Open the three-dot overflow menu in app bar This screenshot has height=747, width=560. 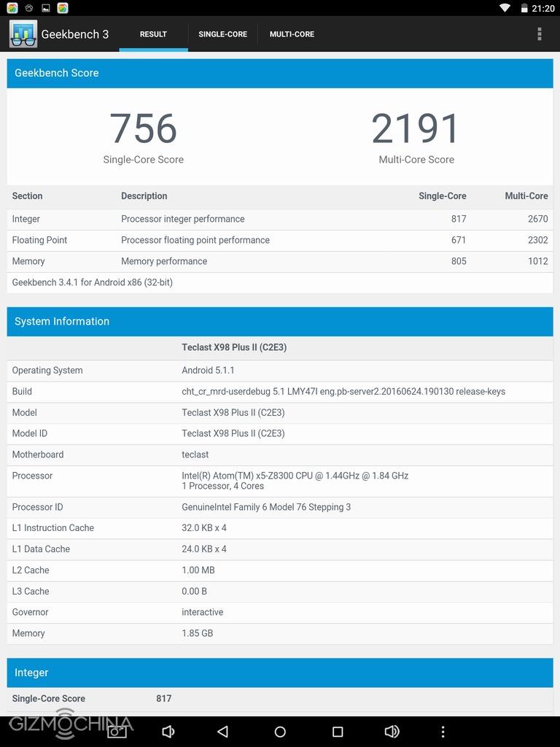(539, 34)
